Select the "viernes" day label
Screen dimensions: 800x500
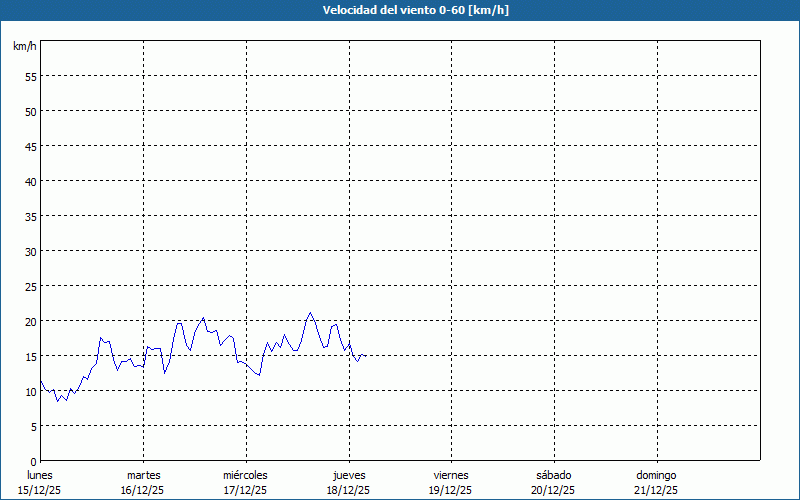point(451,475)
